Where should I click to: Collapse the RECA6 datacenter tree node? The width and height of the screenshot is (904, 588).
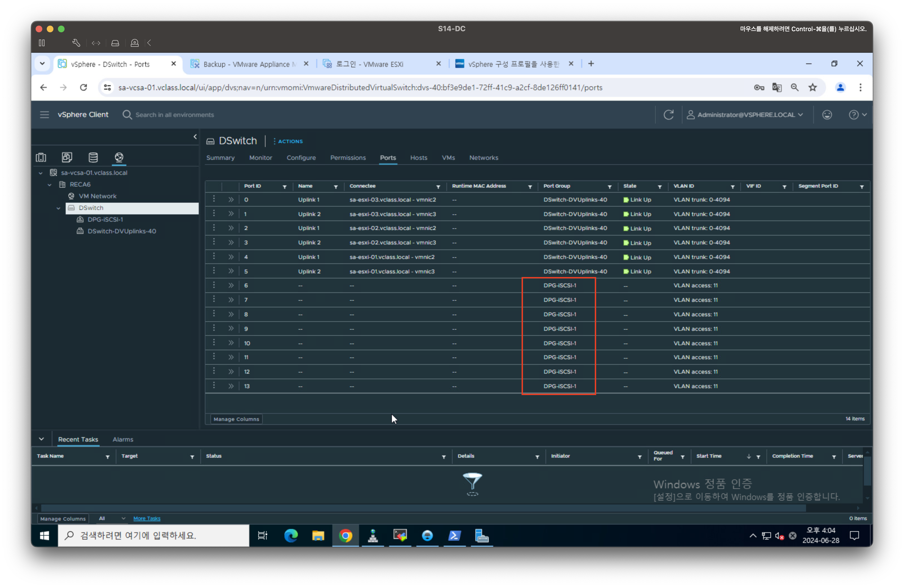[49, 185]
